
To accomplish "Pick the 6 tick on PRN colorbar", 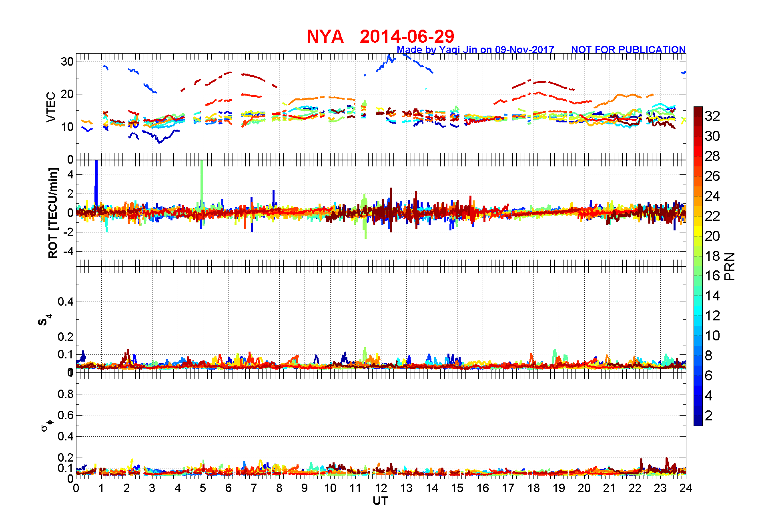I will (709, 376).
